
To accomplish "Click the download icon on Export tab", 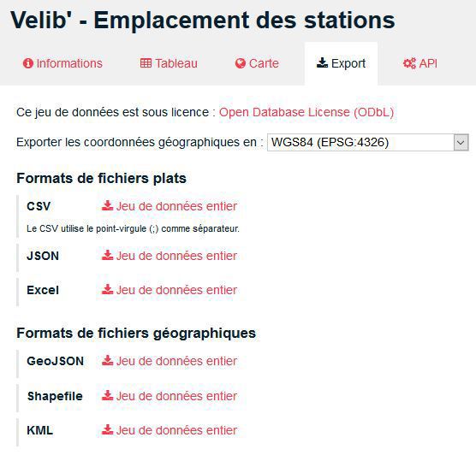I will (322, 62).
